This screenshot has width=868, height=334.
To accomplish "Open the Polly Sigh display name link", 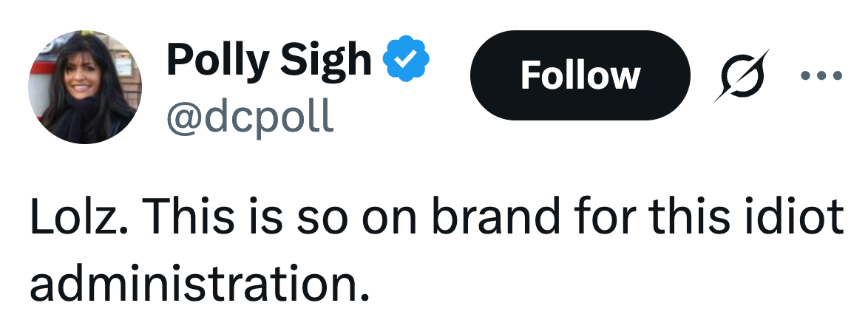I will tap(269, 59).
